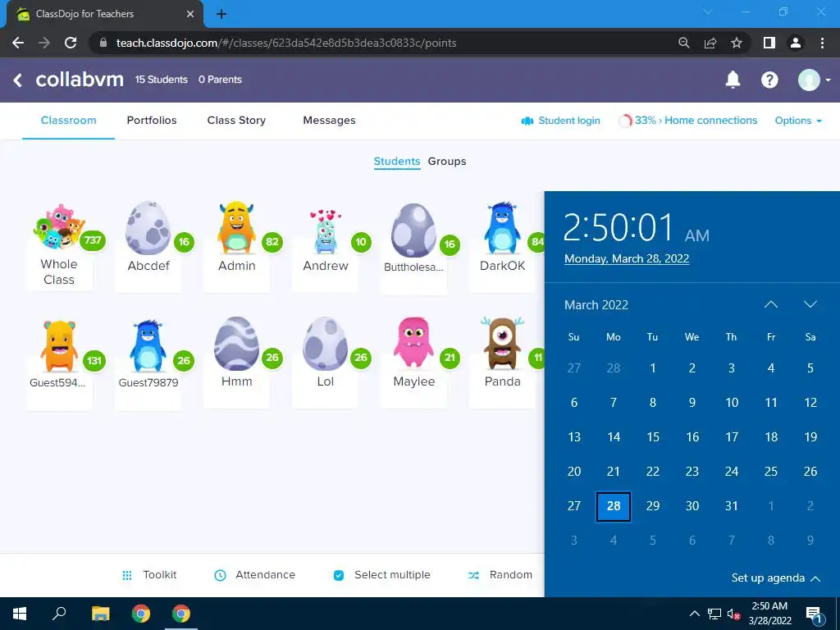The image size is (840, 630).
Task: Select March 28 in the calendar
Action: [614, 506]
